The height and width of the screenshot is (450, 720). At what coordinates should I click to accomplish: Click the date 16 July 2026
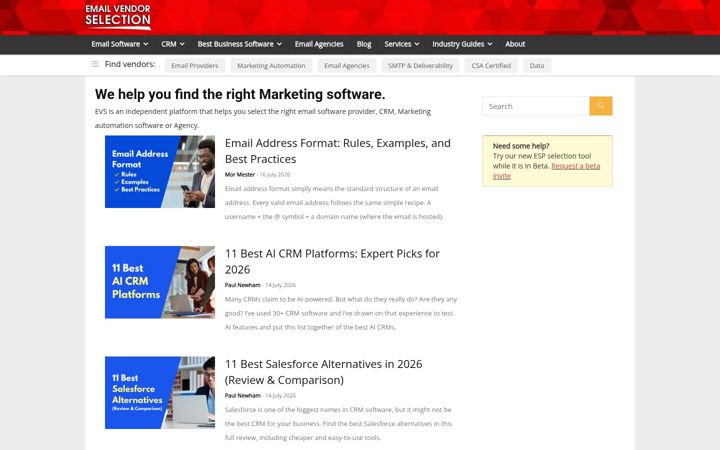[x=275, y=174]
